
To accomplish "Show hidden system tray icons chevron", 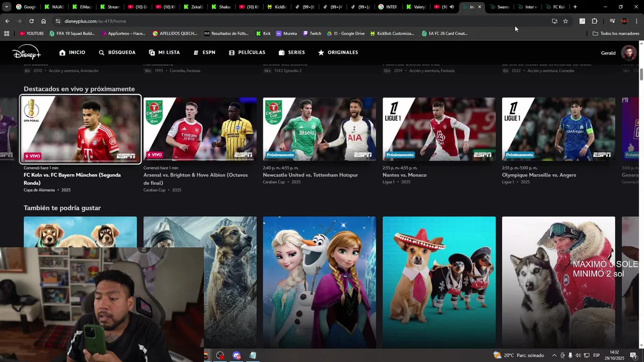I will click(x=554, y=355).
